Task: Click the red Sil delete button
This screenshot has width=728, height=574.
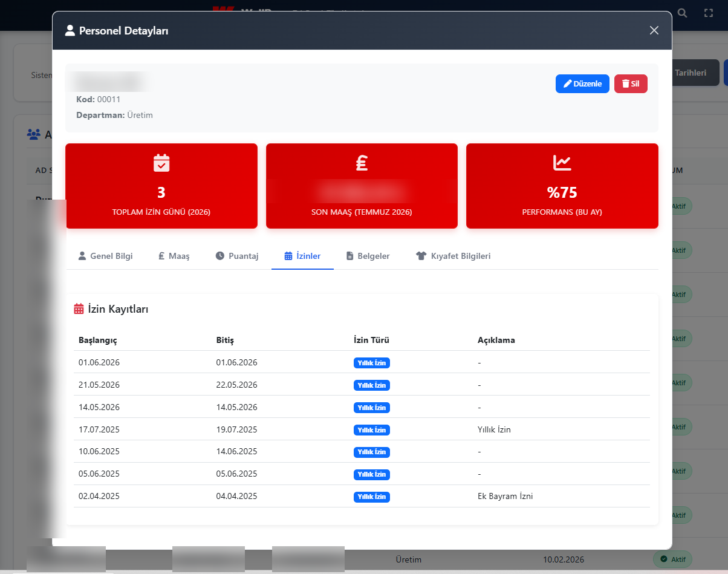Action: (631, 83)
